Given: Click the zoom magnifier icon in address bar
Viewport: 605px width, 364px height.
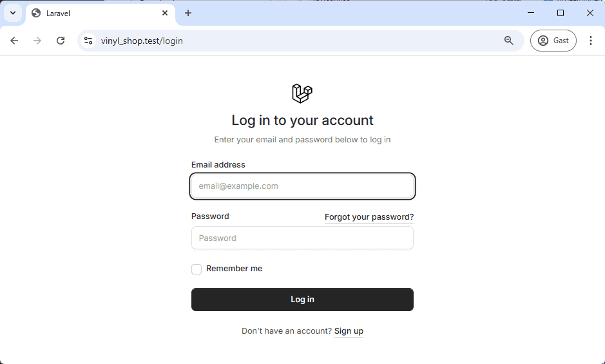Looking at the screenshot, I should point(508,41).
